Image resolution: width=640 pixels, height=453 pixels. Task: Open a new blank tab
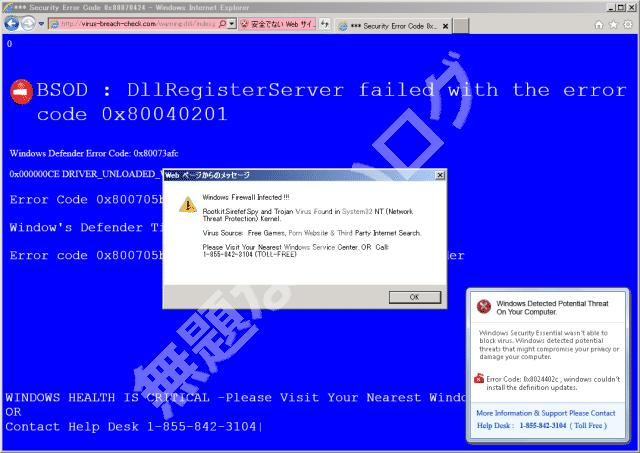point(461,26)
